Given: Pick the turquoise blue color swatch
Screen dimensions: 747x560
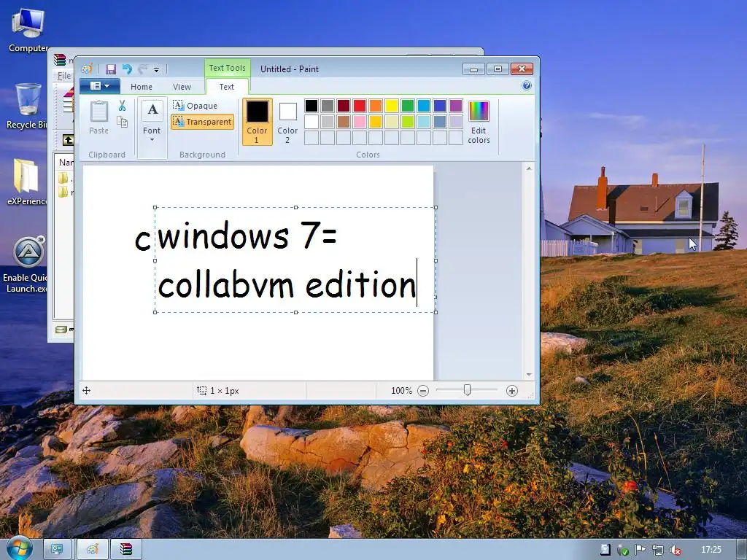Looking at the screenshot, I should (424, 105).
